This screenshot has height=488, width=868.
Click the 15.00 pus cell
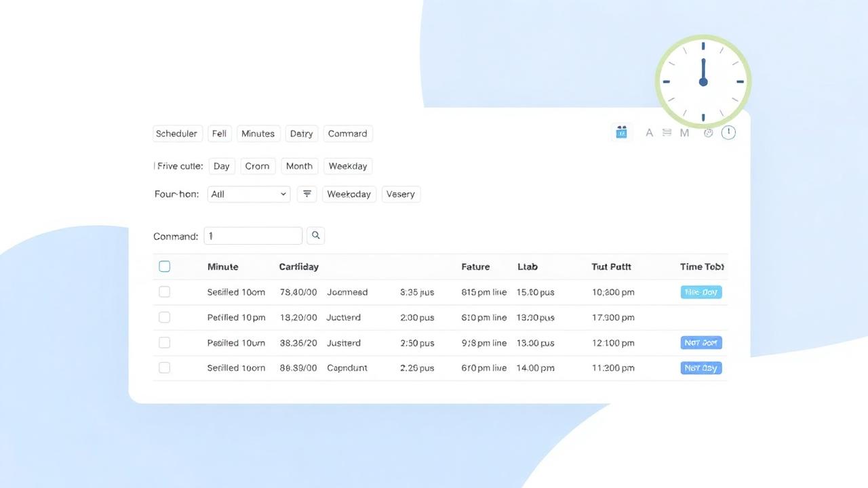[536, 292]
